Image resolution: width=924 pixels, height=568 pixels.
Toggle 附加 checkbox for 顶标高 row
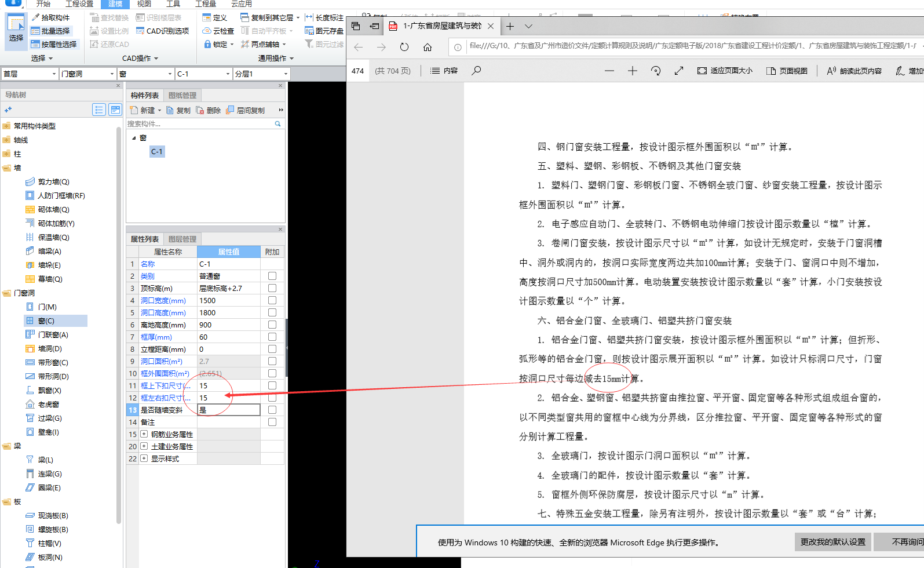pyautogui.click(x=272, y=288)
